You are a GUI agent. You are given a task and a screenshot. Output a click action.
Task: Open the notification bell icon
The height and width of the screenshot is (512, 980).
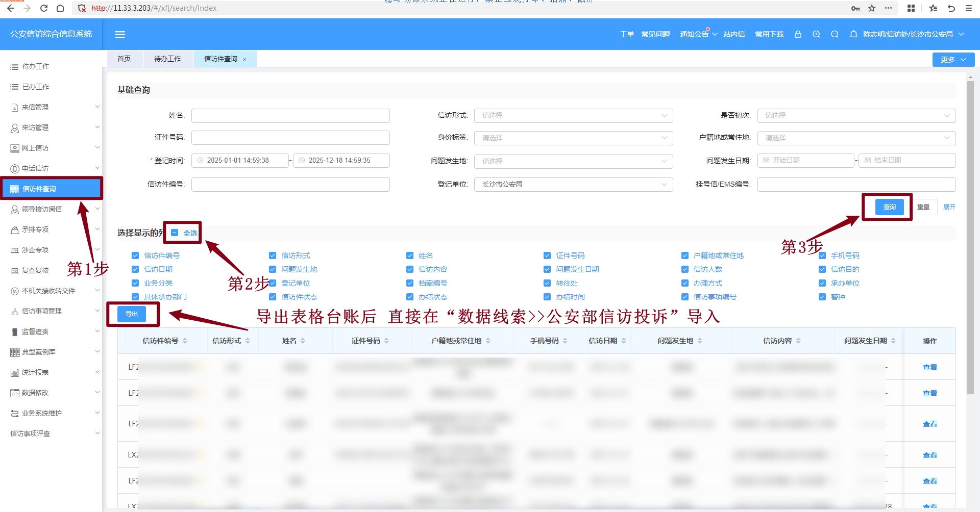(853, 34)
